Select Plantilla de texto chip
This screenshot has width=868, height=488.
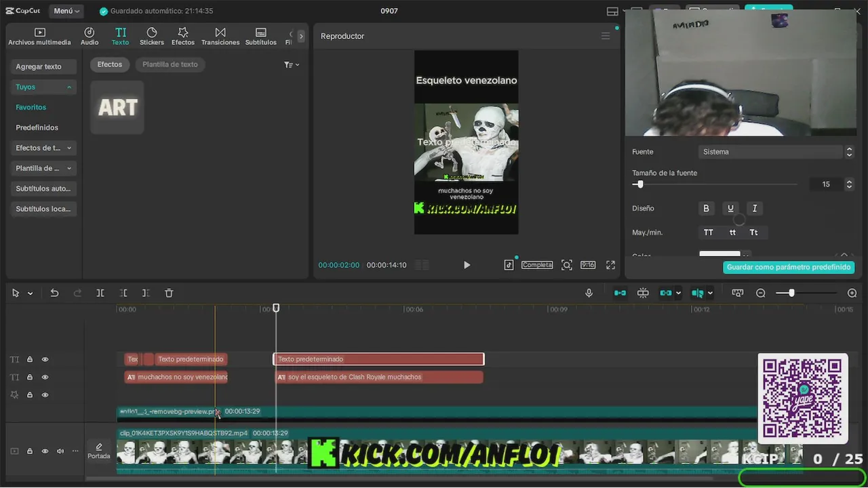[170, 64]
